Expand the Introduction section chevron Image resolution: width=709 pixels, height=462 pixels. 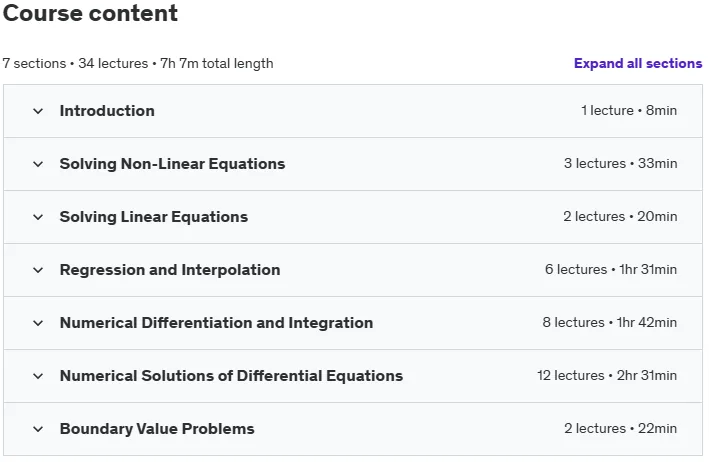[x=38, y=111]
